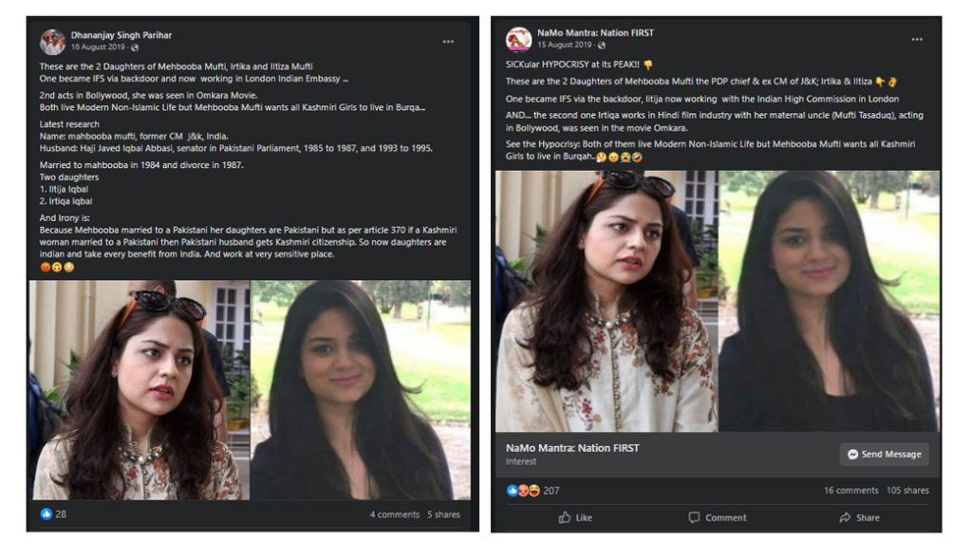Click the reaction emojis beside 207
Viewport: 972px width, 560px height.
(523, 491)
